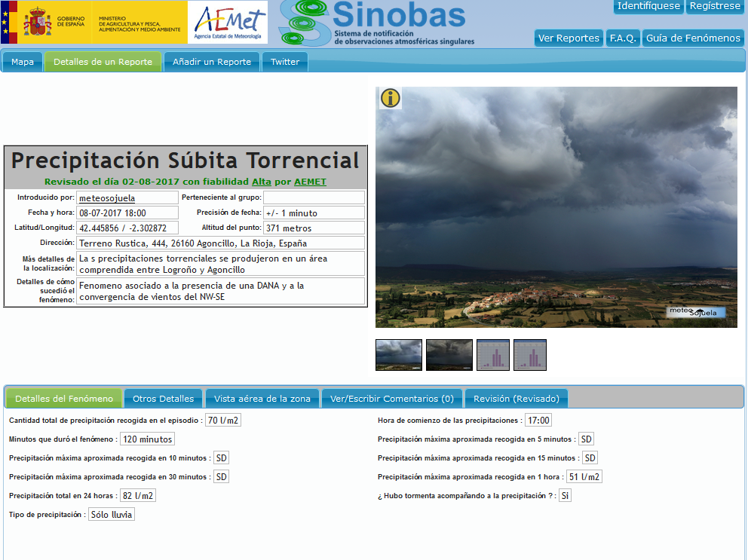Click the storm answer Si
Screen dimensions: 748x560
pyautogui.click(x=565, y=496)
